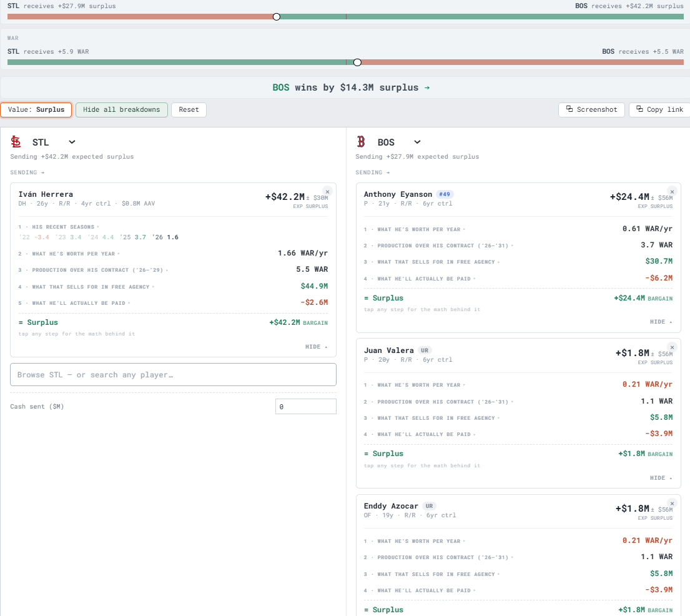Image resolution: width=690 pixels, height=616 pixels.
Task: Click Herrera's -$2.6M paid value
Action: [x=314, y=302]
